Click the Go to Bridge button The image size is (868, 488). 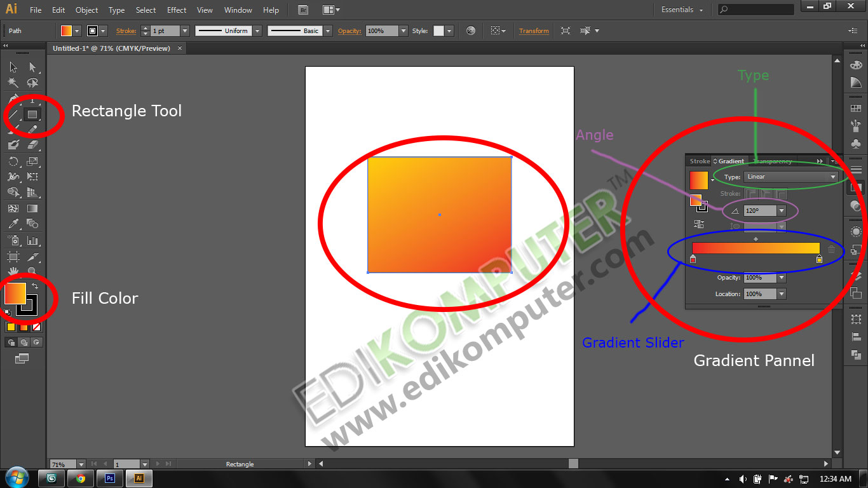(303, 10)
